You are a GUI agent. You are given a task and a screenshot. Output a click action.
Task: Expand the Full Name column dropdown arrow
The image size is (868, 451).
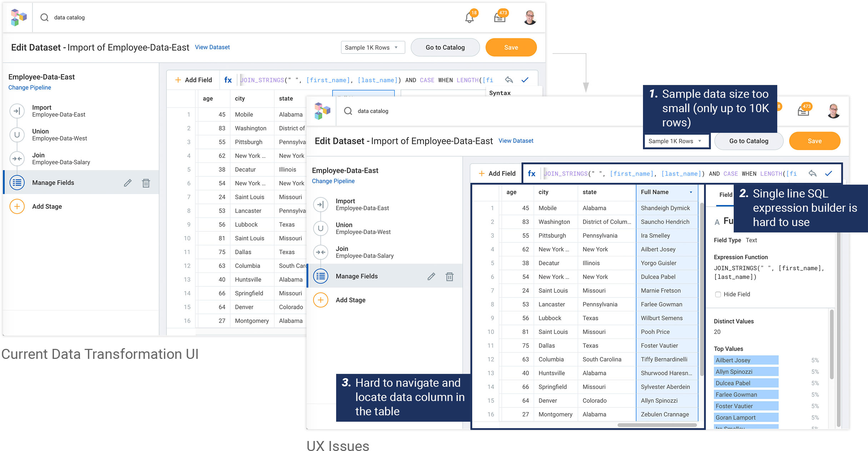coord(691,192)
